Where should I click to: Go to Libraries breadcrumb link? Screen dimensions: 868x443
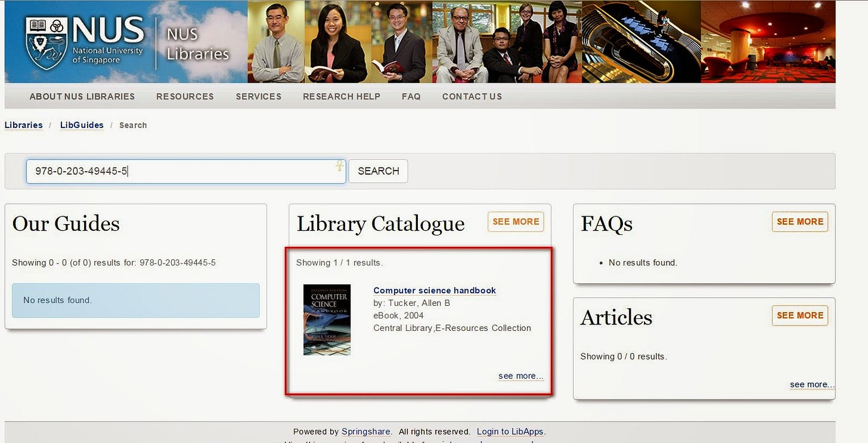(x=24, y=125)
